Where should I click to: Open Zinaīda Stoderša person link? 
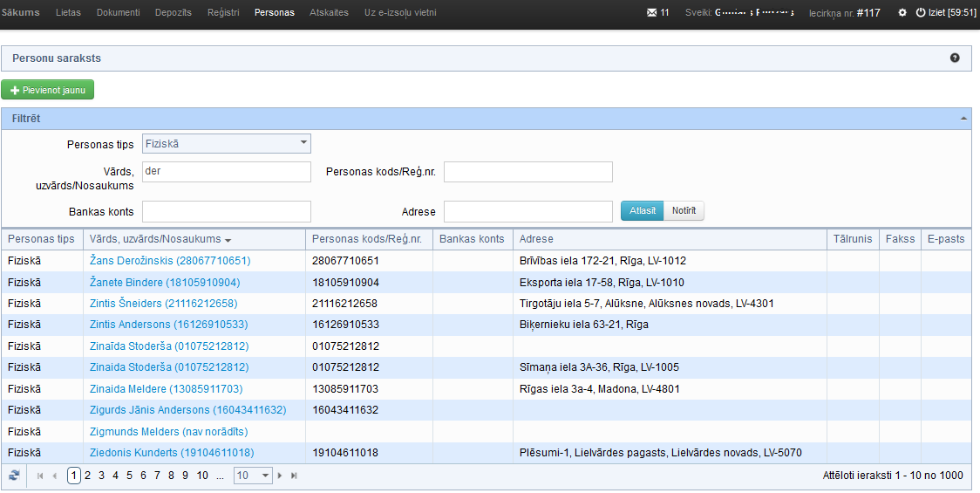pos(169,346)
